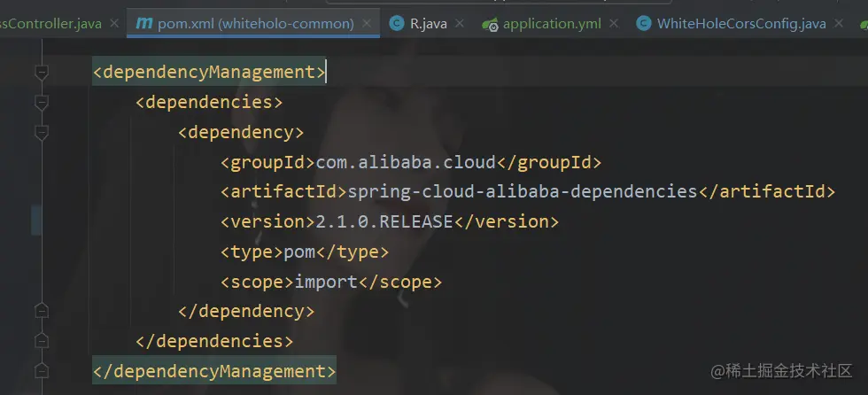Click the opening dependency tag

pyautogui.click(x=241, y=132)
